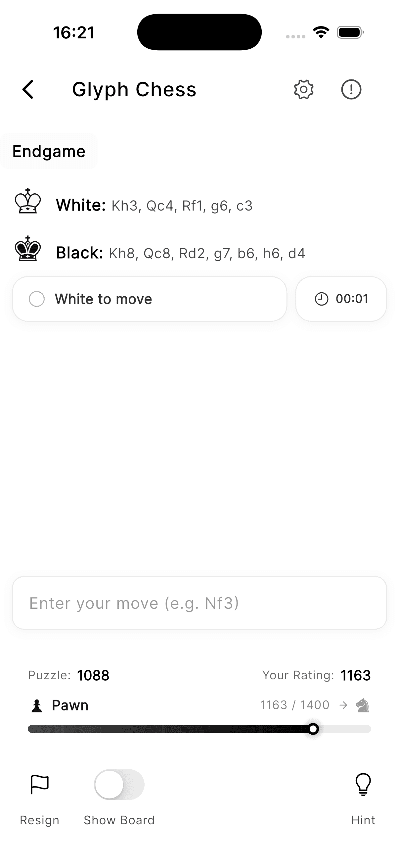Click the Hint label text
399x868 pixels.
click(x=363, y=820)
